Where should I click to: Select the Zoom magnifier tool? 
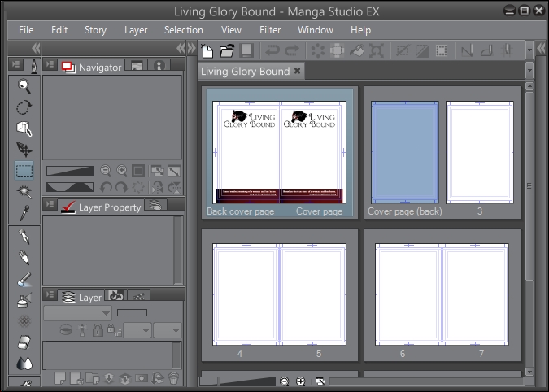(x=24, y=86)
